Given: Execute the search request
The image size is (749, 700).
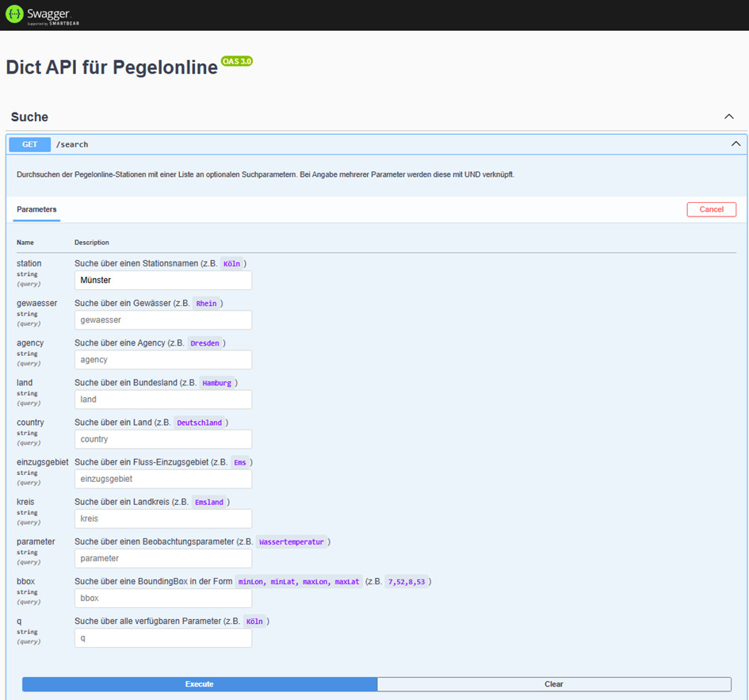Looking at the screenshot, I should (x=200, y=684).
